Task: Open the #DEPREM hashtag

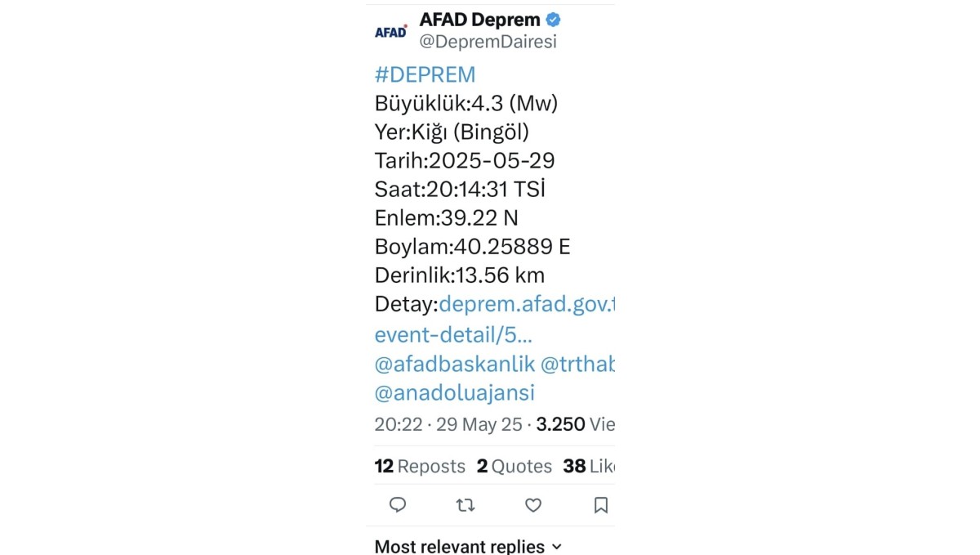Action: pos(425,75)
